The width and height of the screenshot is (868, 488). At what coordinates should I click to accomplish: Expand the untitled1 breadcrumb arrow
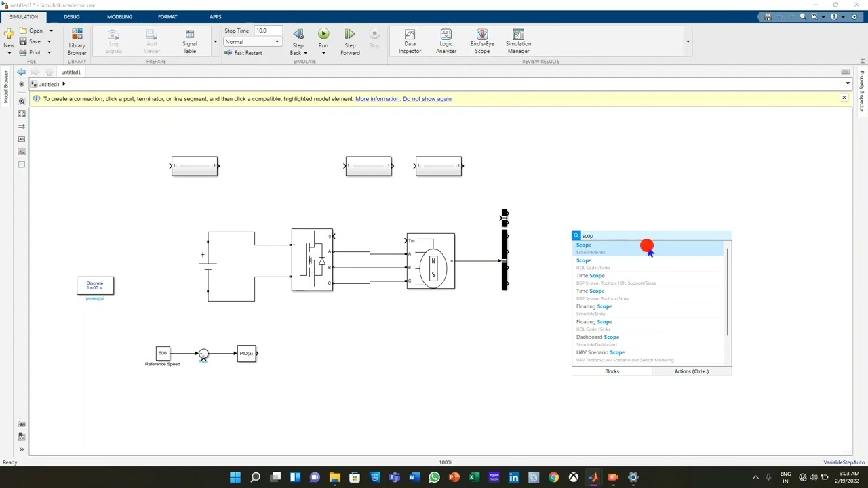tap(63, 84)
